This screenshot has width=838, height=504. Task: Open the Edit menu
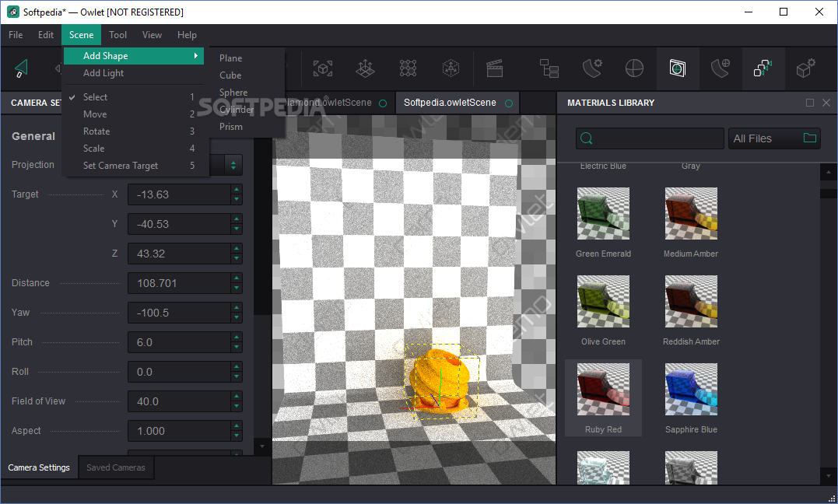coord(45,35)
